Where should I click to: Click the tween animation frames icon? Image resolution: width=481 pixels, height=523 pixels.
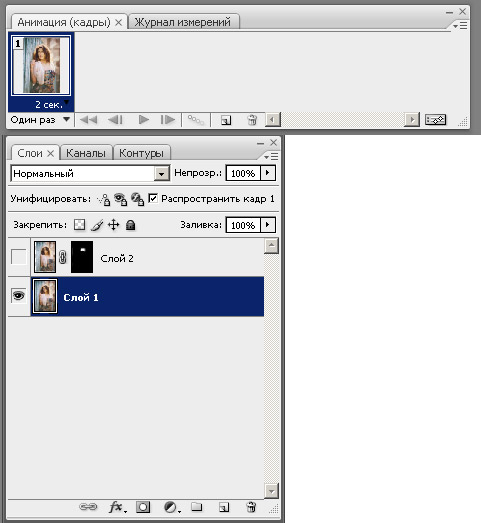coord(196,120)
